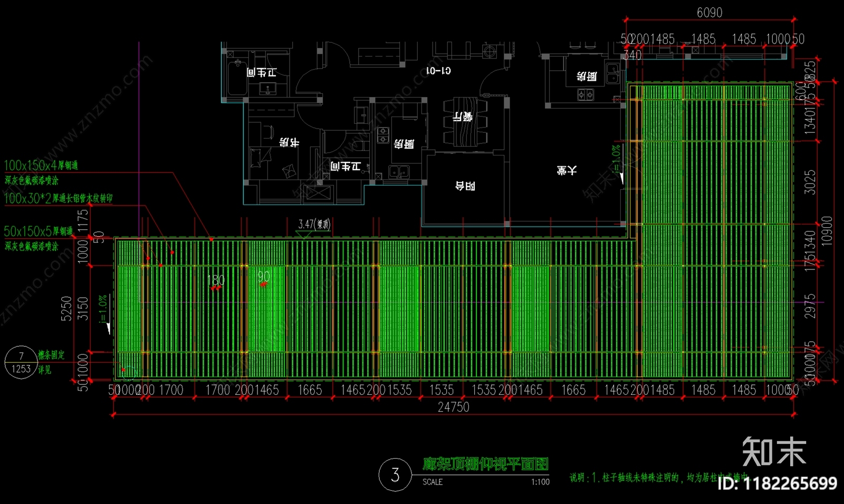Click the mirrored G1-01 unit label
The image size is (844, 504).
pos(438,71)
